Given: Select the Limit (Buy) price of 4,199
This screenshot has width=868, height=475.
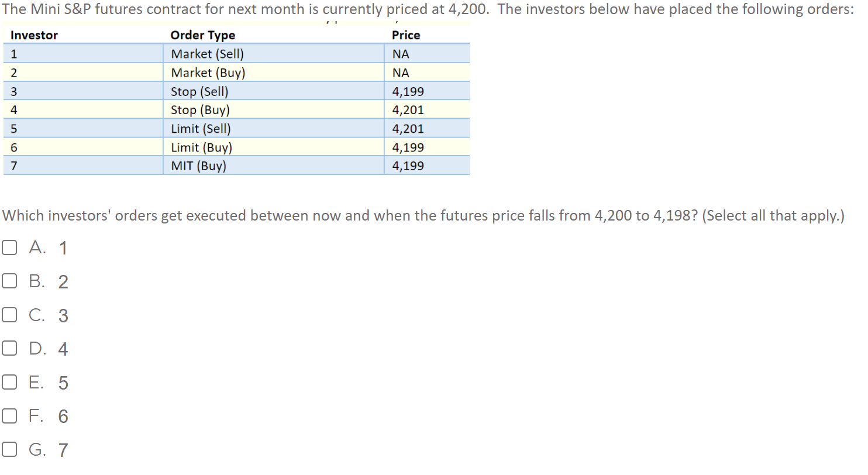Looking at the screenshot, I should tap(408, 147).
